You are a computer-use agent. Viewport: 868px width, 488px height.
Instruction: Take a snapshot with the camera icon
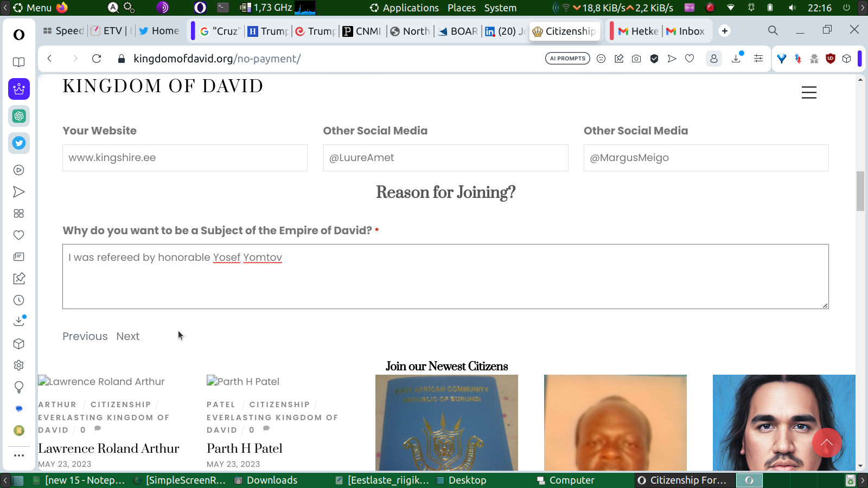tap(636, 59)
